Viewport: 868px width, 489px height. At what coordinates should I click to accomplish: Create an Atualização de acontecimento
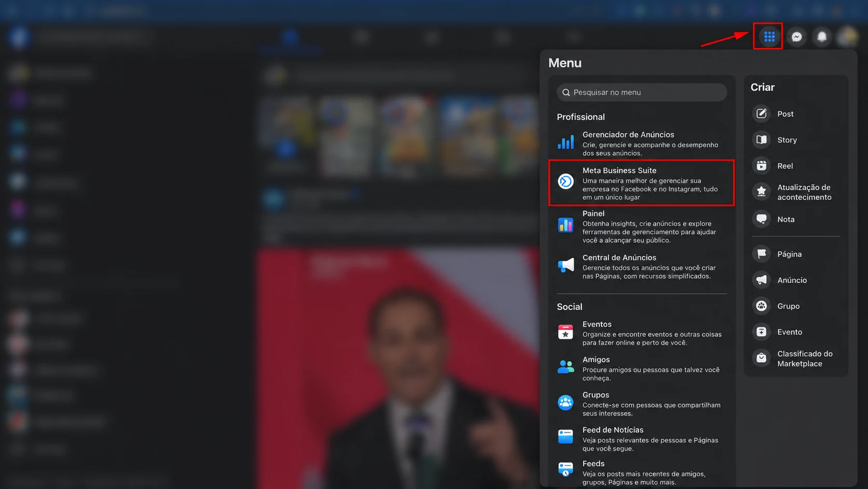804,192
